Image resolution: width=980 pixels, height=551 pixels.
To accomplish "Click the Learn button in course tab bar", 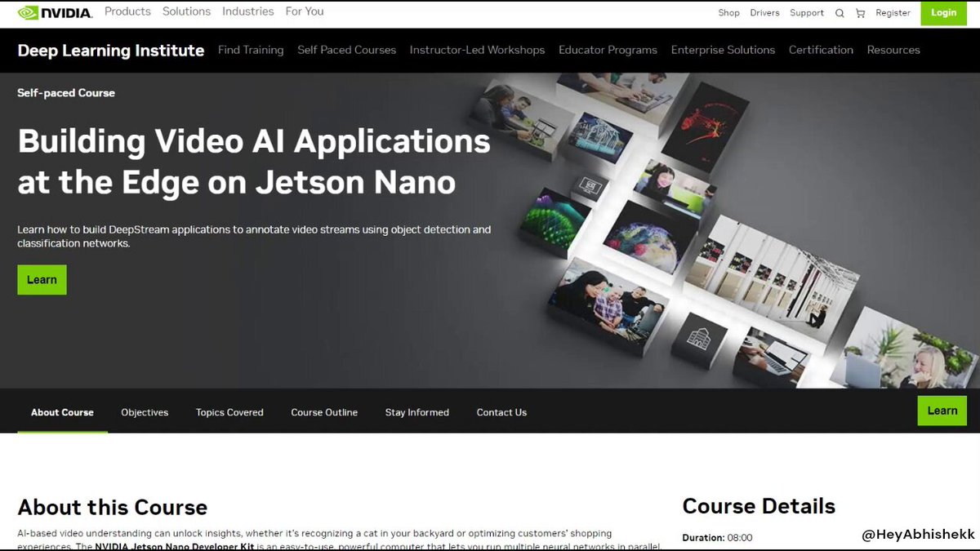I will tap(942, 411).
